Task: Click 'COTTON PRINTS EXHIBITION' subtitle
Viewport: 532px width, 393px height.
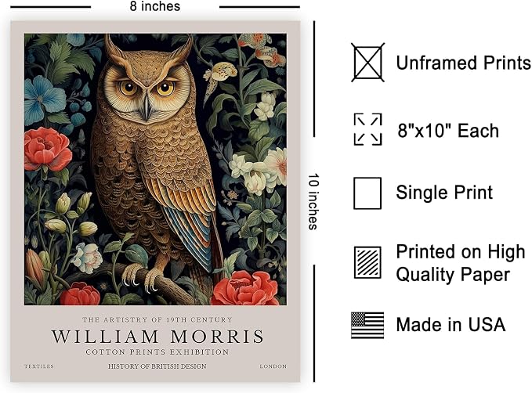Action: 157,352
